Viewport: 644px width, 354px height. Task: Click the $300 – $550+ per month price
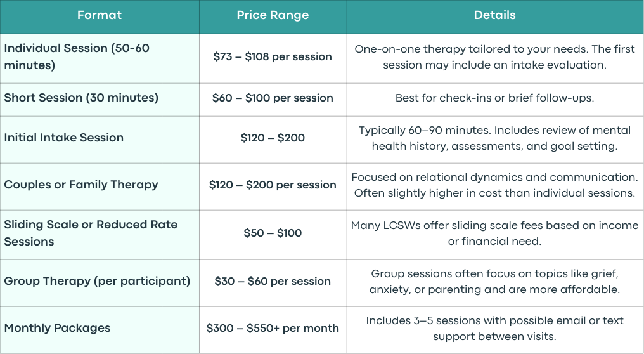point(273,328)
